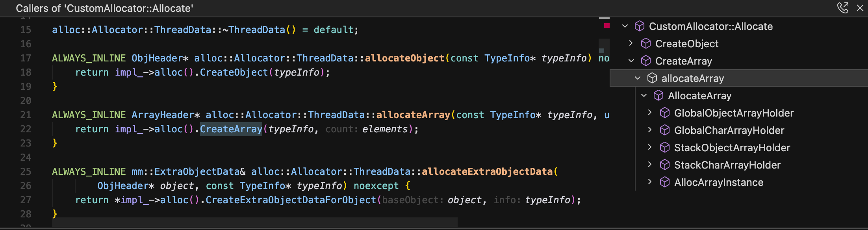
Task: Collapse the lowercase allocateArray node
Action: click(638, 78)
